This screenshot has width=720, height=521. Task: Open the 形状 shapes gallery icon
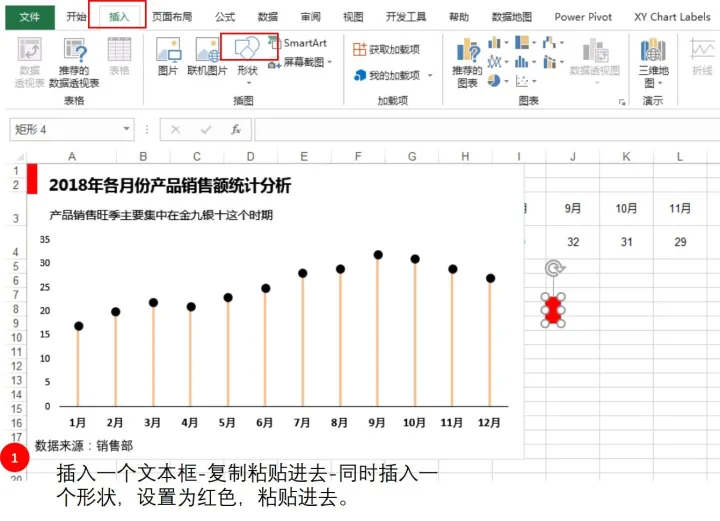248,48
